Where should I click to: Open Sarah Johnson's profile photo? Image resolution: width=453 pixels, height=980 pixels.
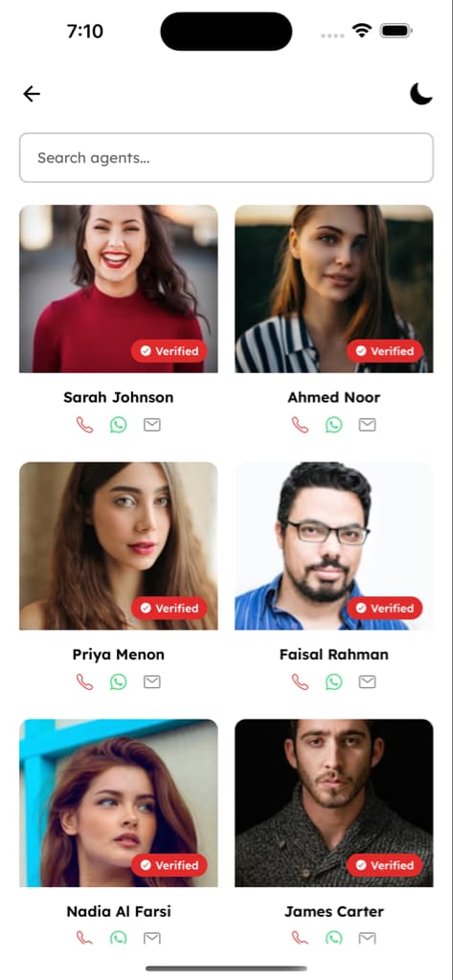click(x=119, y=289)
